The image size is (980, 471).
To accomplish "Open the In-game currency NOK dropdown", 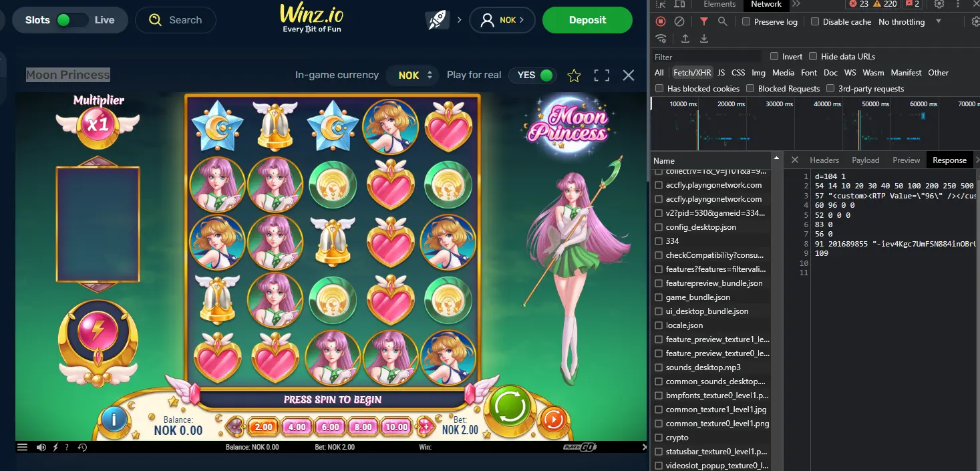I will (x=413, y=75).
